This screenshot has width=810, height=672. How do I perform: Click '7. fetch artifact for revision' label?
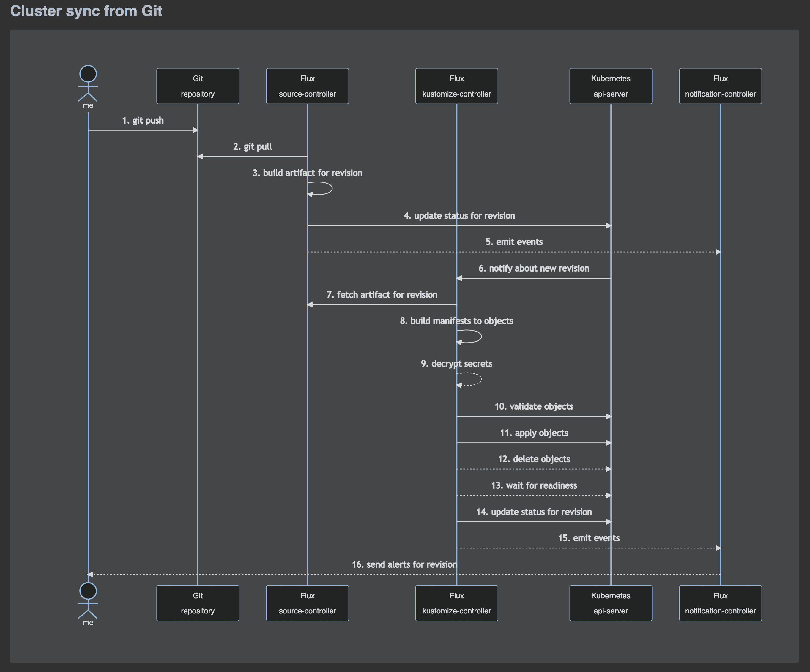click(382, 294)
